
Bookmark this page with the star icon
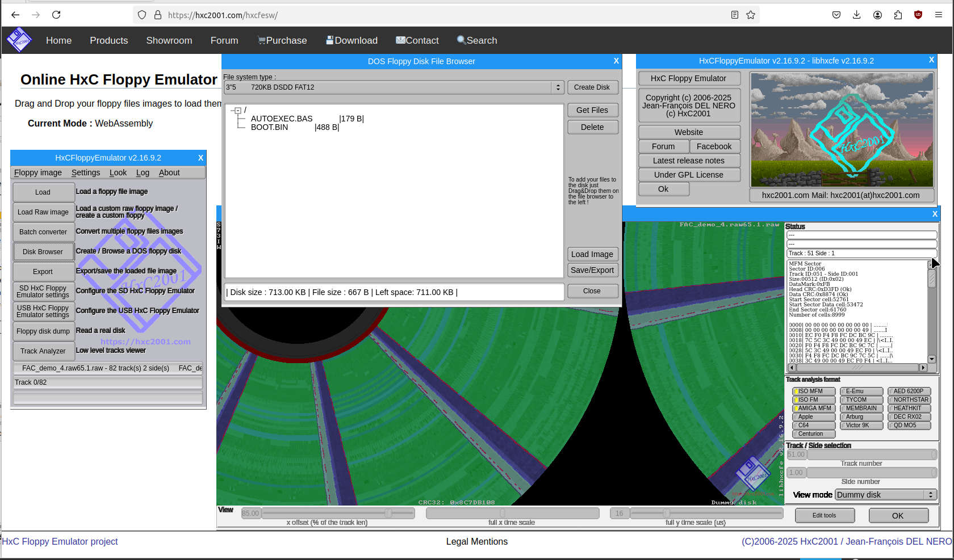751,15
